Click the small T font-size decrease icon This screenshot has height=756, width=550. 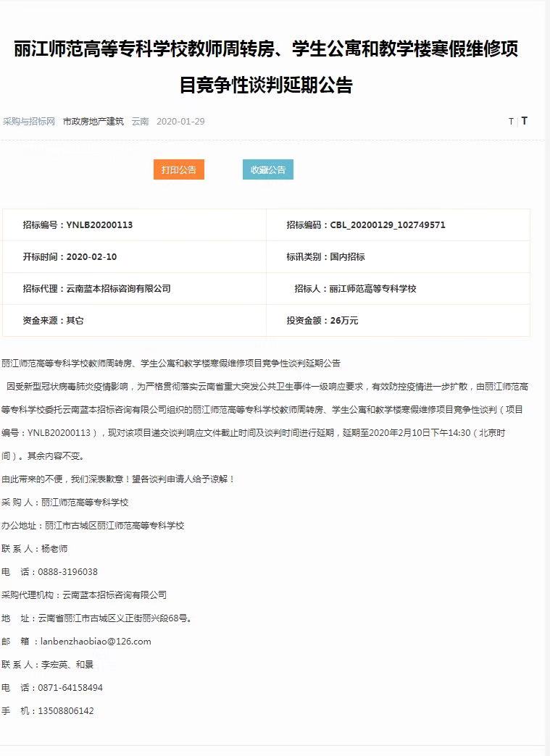[511, 122]
